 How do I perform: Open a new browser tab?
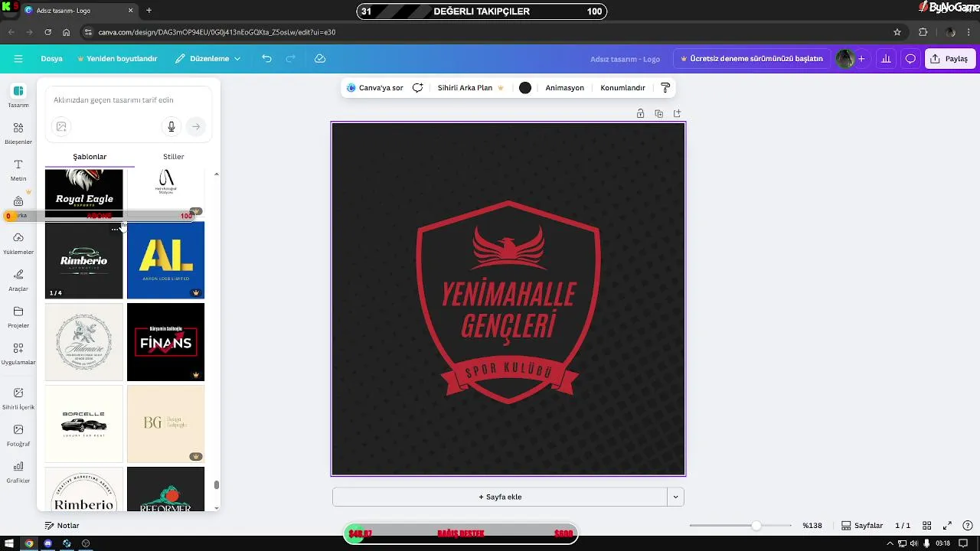(149, 11)
